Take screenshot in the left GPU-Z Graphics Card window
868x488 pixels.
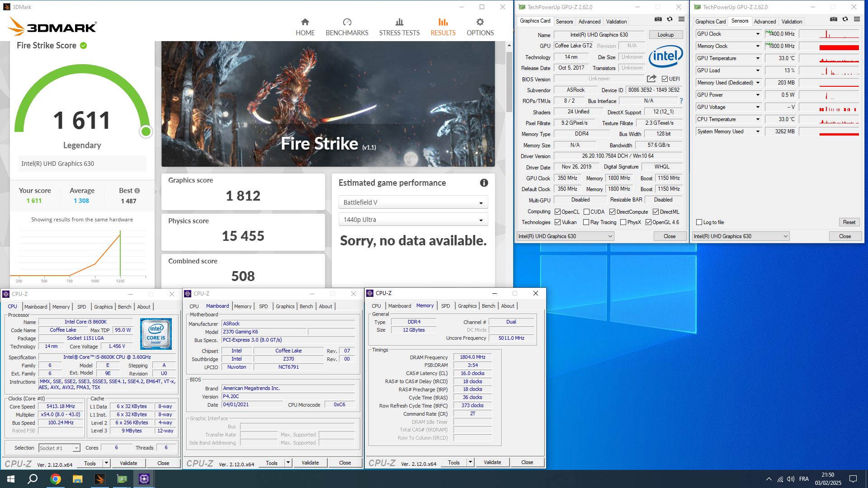[x=658, y=19]
